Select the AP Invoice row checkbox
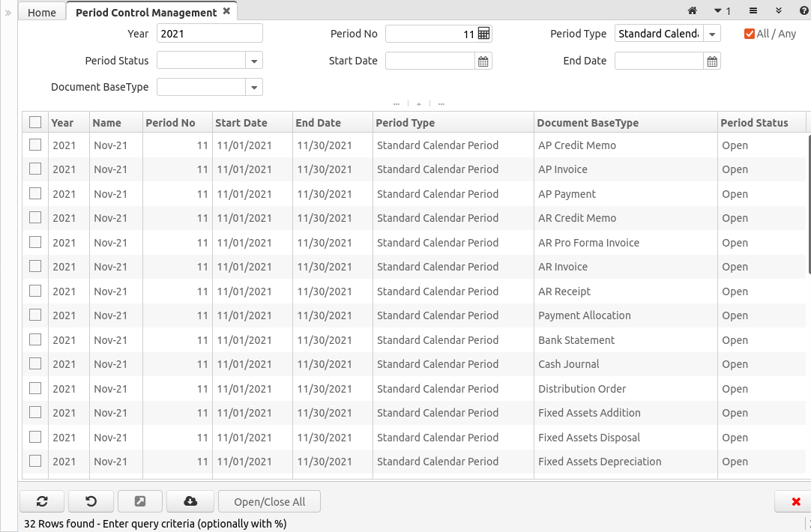This screenshot has width=811, height=532. click(x=35, y=169)
